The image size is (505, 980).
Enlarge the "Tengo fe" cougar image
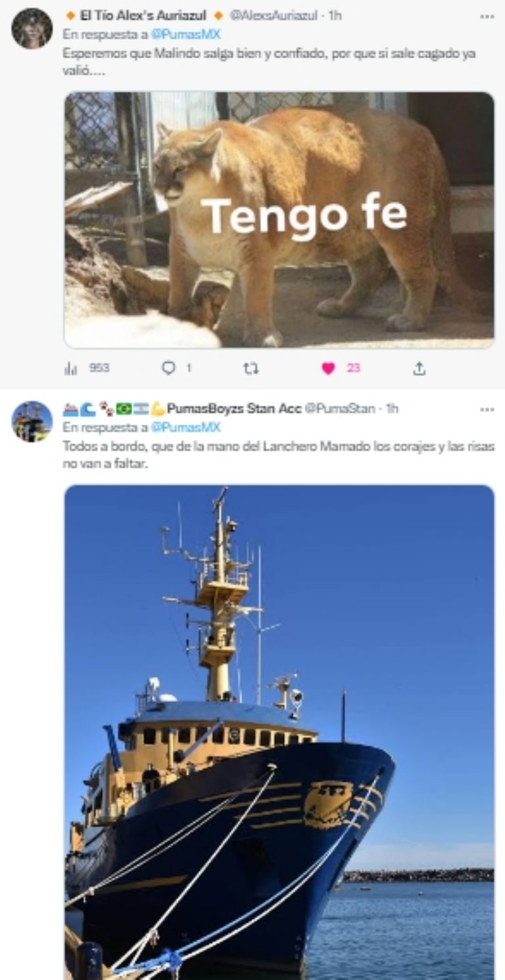[x=279, y=220]
